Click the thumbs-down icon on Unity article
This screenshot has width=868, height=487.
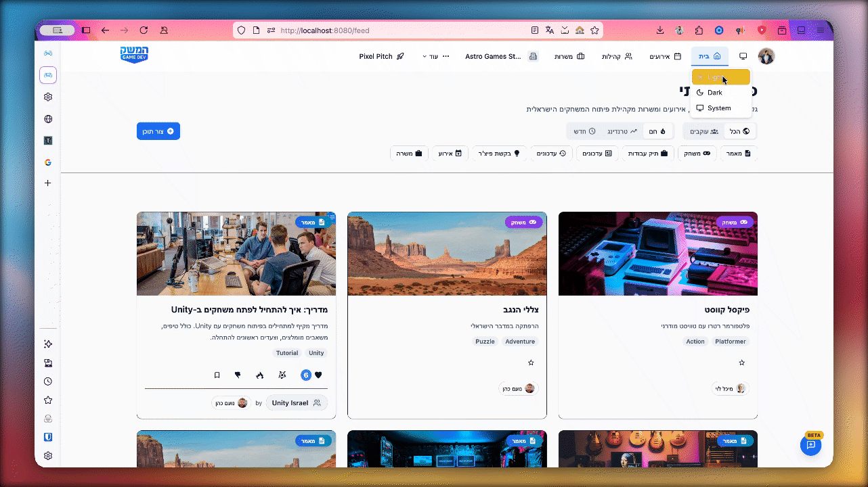(x=238, y=375)
